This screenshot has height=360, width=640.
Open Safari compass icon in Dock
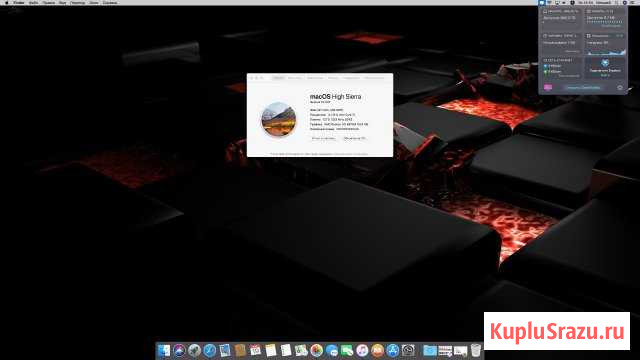(210, 351)
